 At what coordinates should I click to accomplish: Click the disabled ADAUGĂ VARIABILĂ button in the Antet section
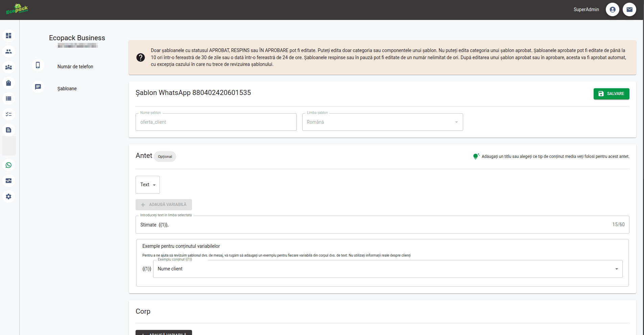[164, 205]
